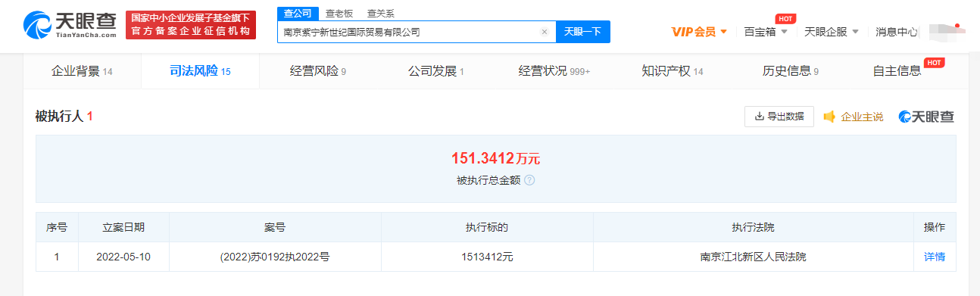The image size is (980, 296).
Task: Open 企业主说 speaker icon
Action: click(829, 117)
